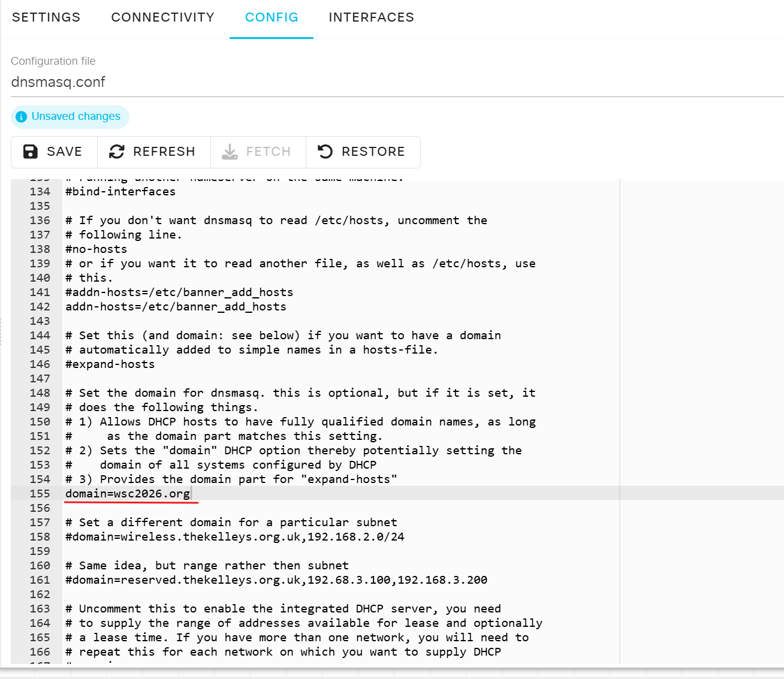The image size is (784, 679).
Task: Click the Unsaved changes badge
Action: (70, 117)
